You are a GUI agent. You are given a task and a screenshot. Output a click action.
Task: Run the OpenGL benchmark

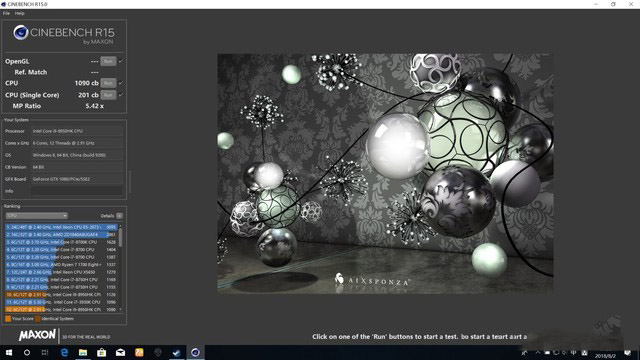click(x=108, y=61)
